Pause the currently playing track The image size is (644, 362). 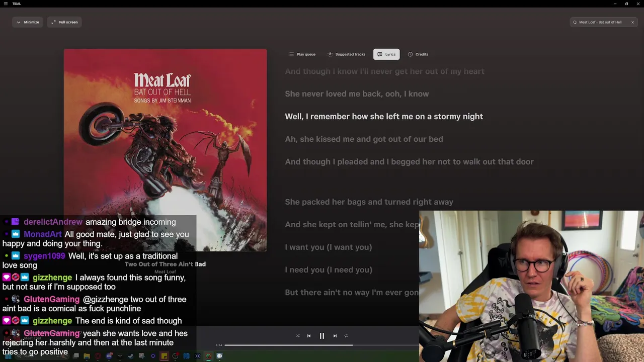[x=322, y=336]
